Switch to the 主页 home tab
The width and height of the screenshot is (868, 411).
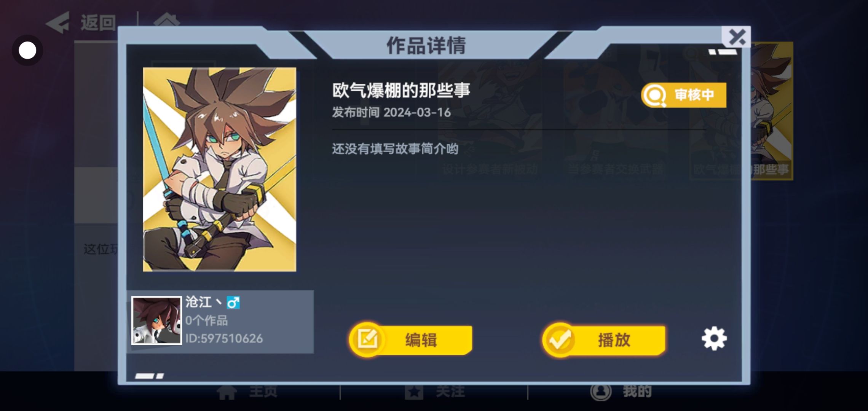tap(247, 392)
